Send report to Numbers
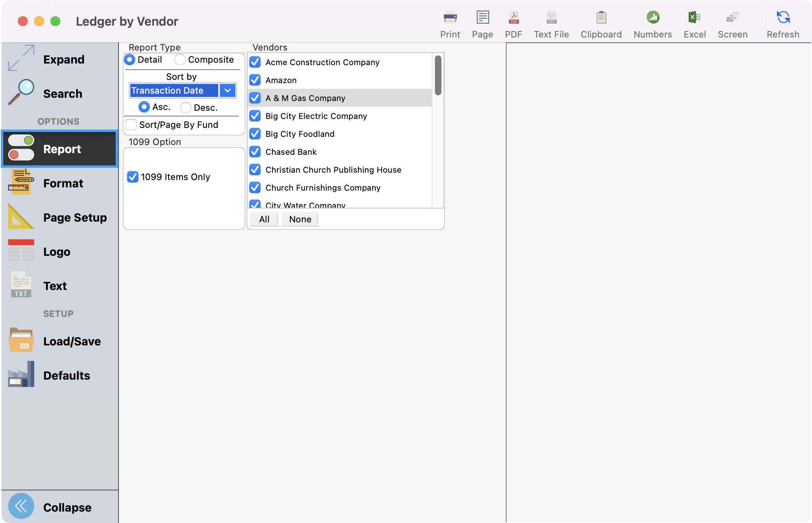Screen dimensions: 812x523 click(652, 22)
